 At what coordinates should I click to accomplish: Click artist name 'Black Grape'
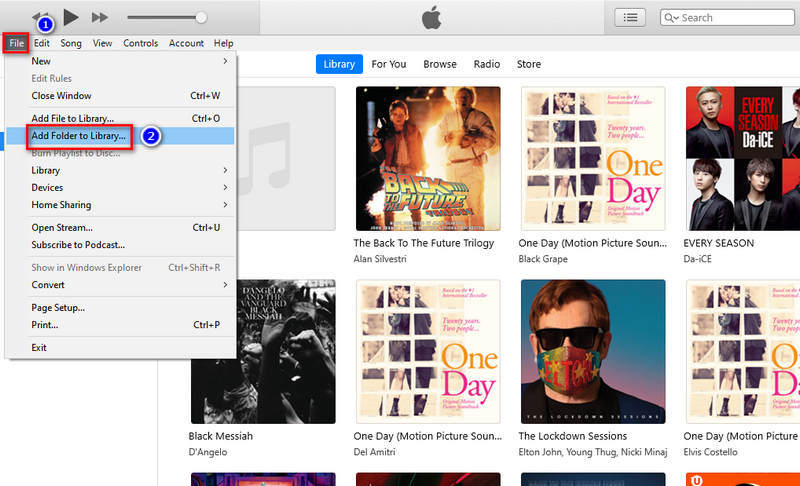[543, 259]
